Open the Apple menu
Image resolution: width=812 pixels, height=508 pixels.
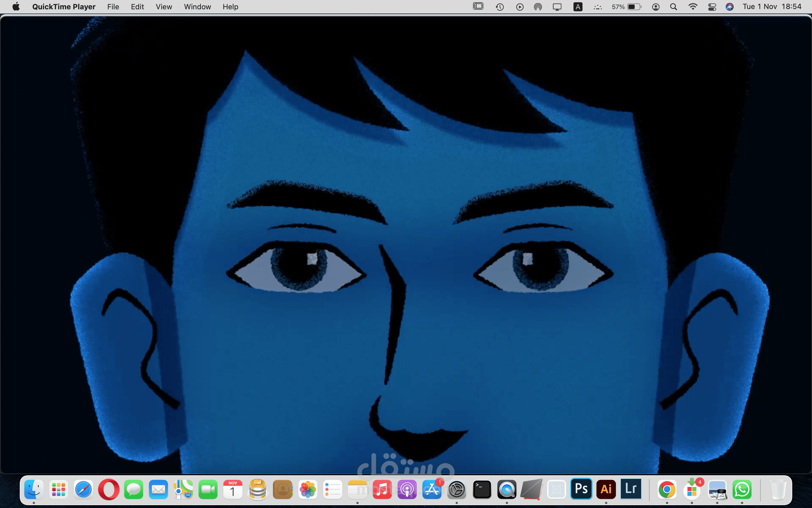16,7
